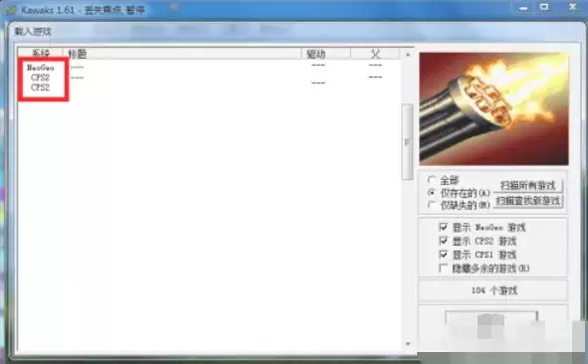Select the first CPS2 row in the list

[x=209, y=78]
